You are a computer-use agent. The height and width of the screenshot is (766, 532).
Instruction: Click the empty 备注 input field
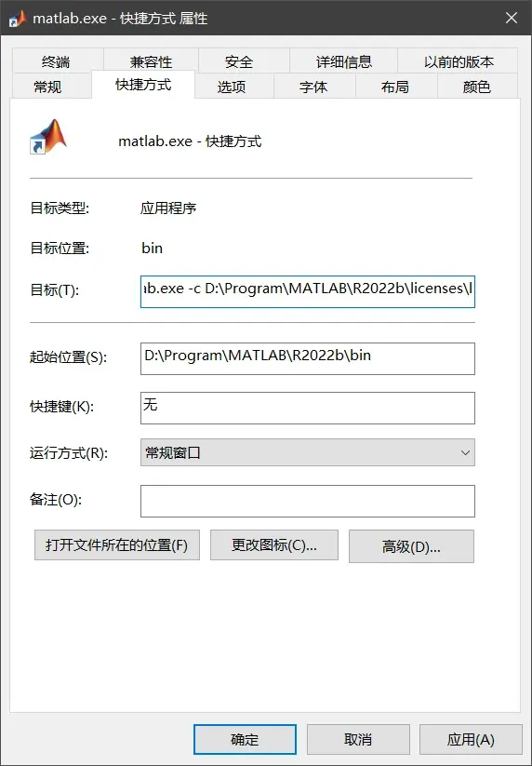308,501
